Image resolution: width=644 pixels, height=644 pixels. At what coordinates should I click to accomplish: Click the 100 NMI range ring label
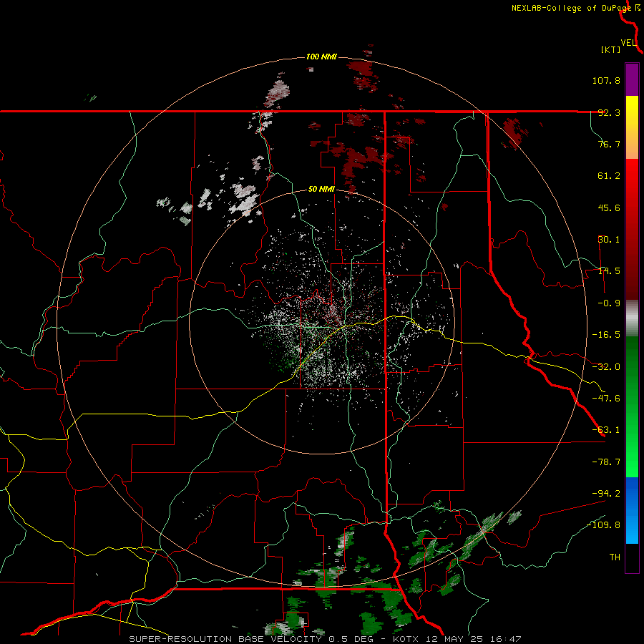pos(321,57)
